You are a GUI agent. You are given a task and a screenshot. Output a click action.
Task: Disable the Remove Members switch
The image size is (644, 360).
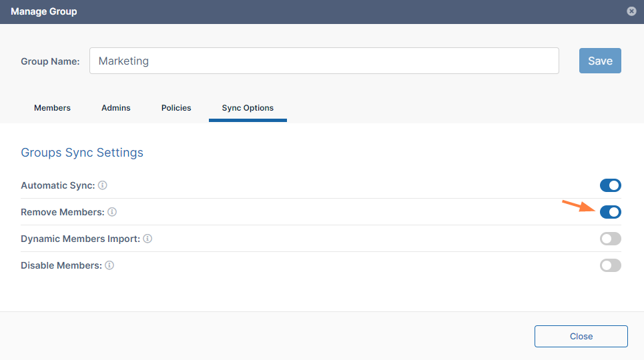click(x=610, y=212)
